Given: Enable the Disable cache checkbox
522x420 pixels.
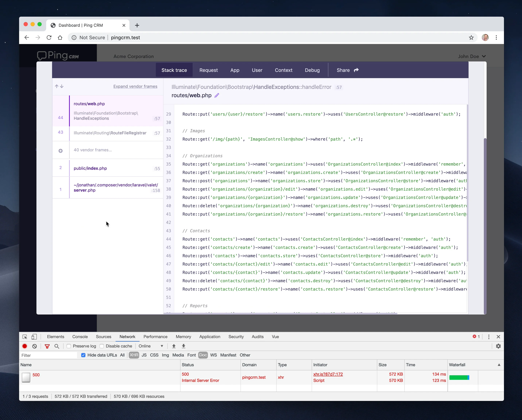Looking at the screenshot, I should pos(102,346).
